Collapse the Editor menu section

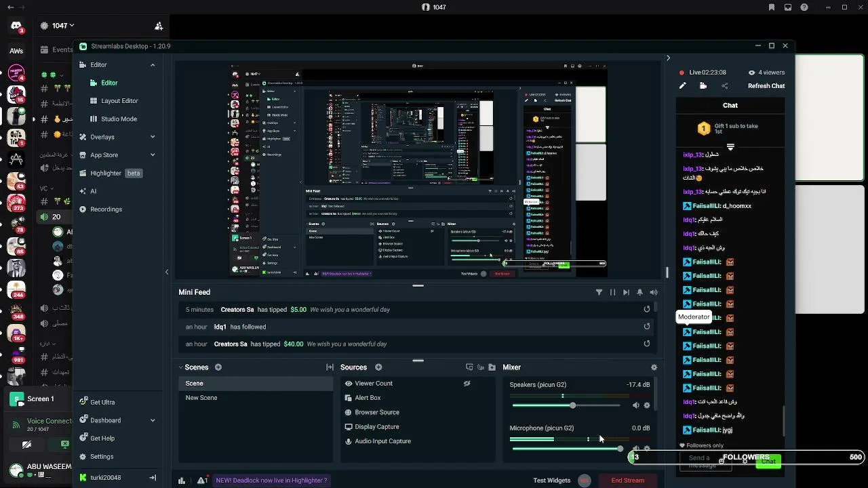tap(153, 65)
